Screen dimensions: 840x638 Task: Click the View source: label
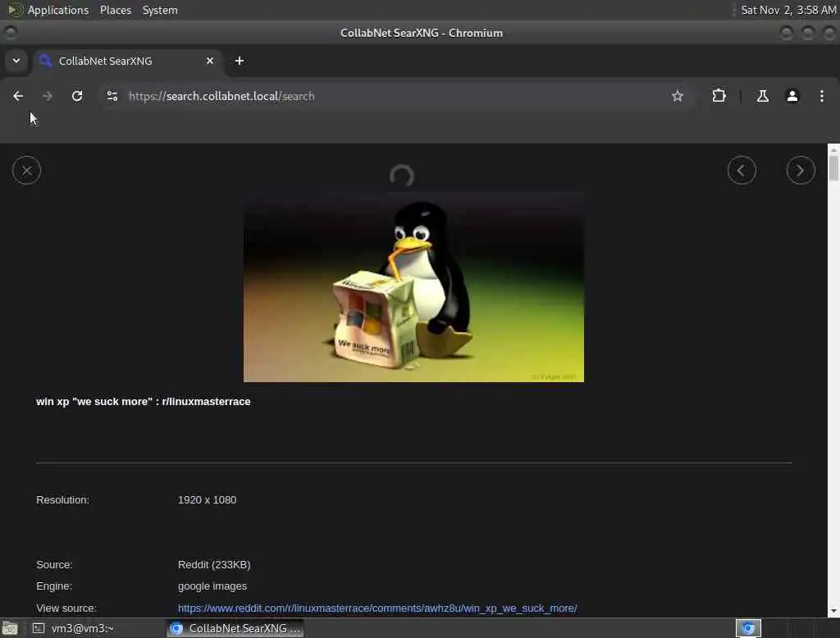click(x=66, y=608)
